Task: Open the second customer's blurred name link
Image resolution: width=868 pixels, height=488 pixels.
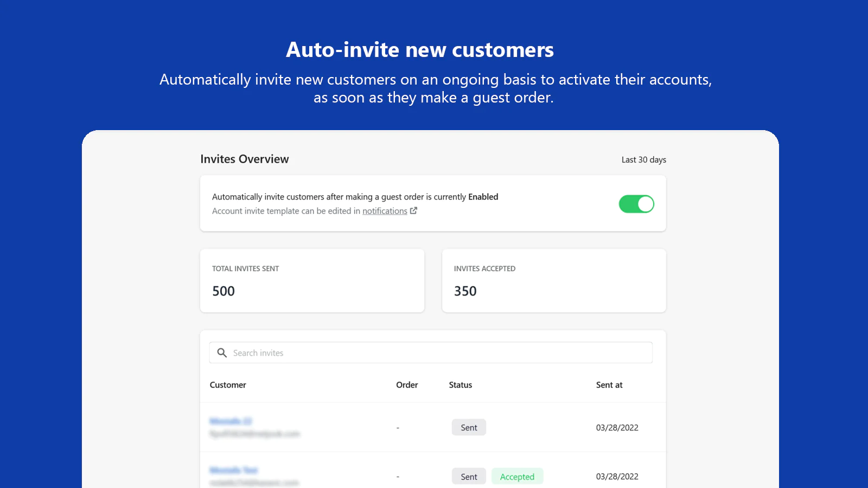Action: tap(234, 470)
